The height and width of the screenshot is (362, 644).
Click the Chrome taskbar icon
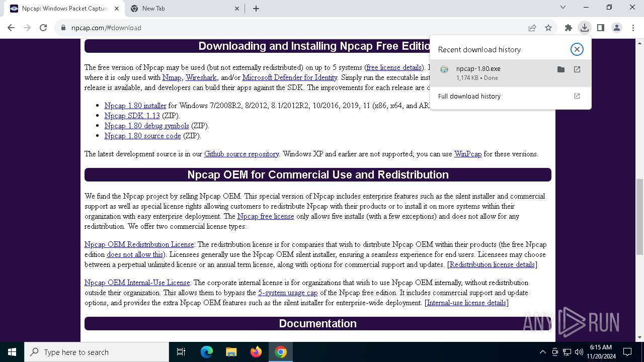click(x=281, y=352)
